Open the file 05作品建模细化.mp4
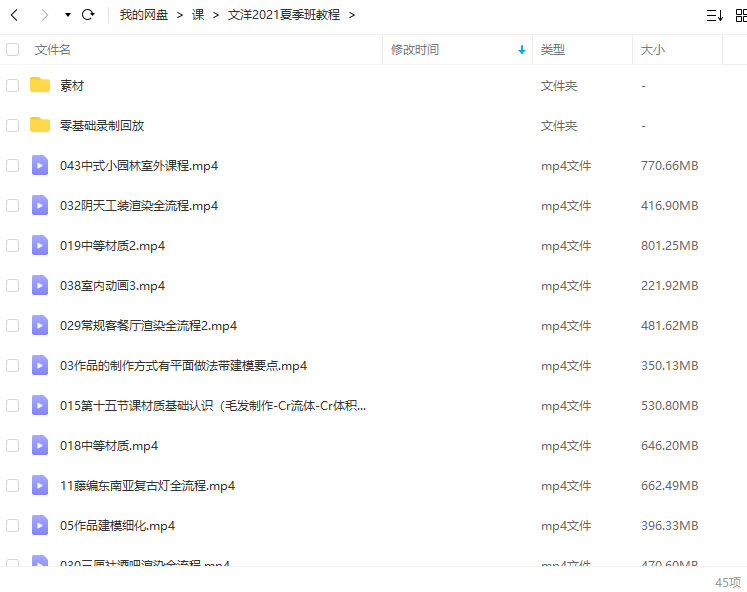Viewport: 747px width, 592px height. coord(117,525)
